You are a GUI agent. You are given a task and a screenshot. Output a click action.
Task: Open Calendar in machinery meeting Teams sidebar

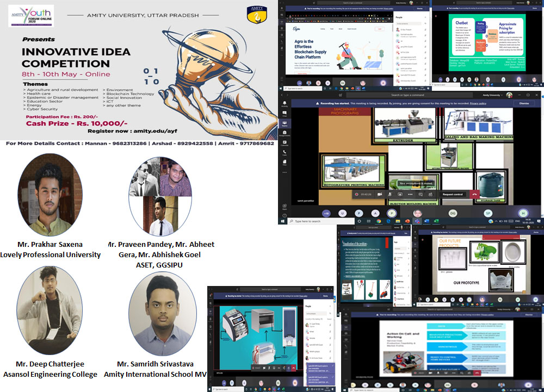(x=285, y=143)
